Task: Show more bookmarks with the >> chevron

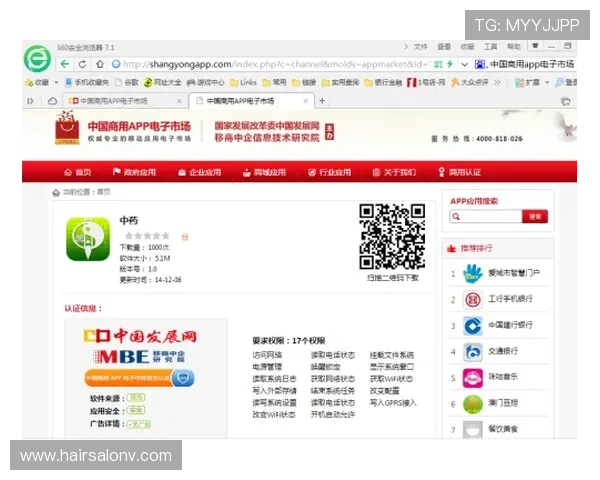Action: (x=497, y=82)
